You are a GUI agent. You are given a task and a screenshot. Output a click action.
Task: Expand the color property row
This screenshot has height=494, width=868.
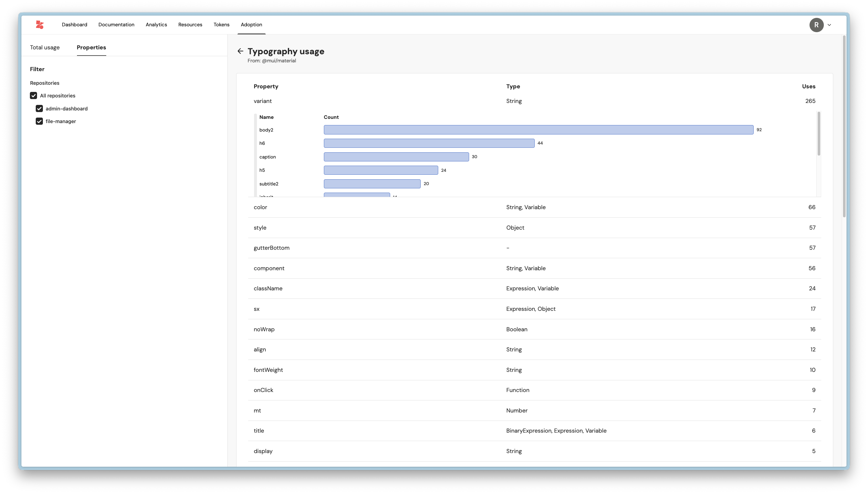260,207
